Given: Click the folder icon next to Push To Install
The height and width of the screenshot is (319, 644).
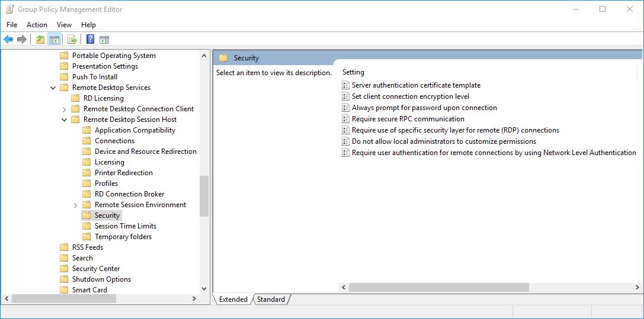Looking at the screenshot, I should [x=63, y=77].
